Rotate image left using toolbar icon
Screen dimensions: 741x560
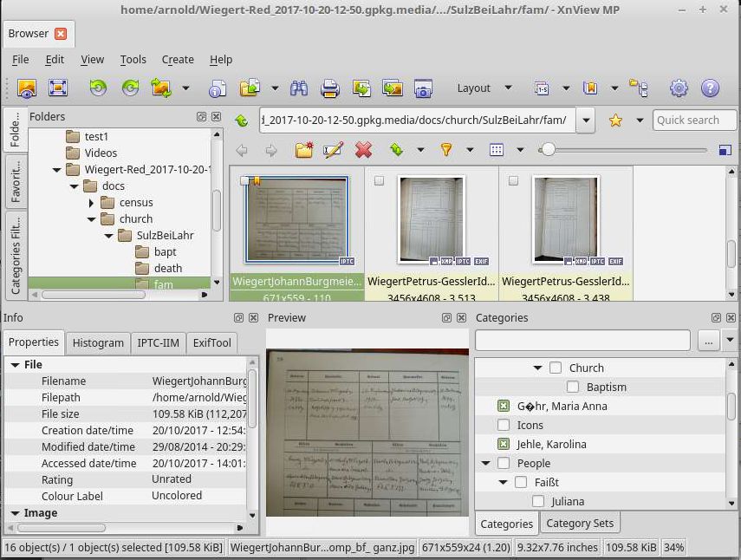click(x=98, y=88)
